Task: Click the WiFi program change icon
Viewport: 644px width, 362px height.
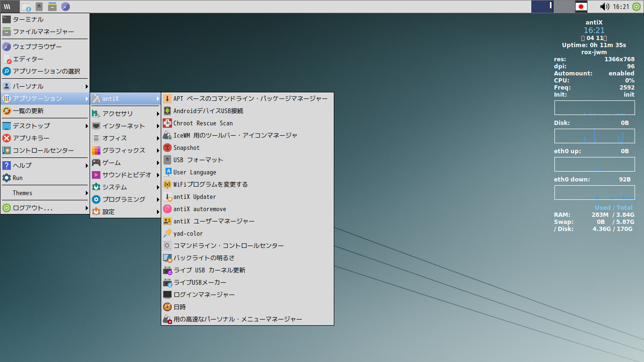Action: point(167,184)
